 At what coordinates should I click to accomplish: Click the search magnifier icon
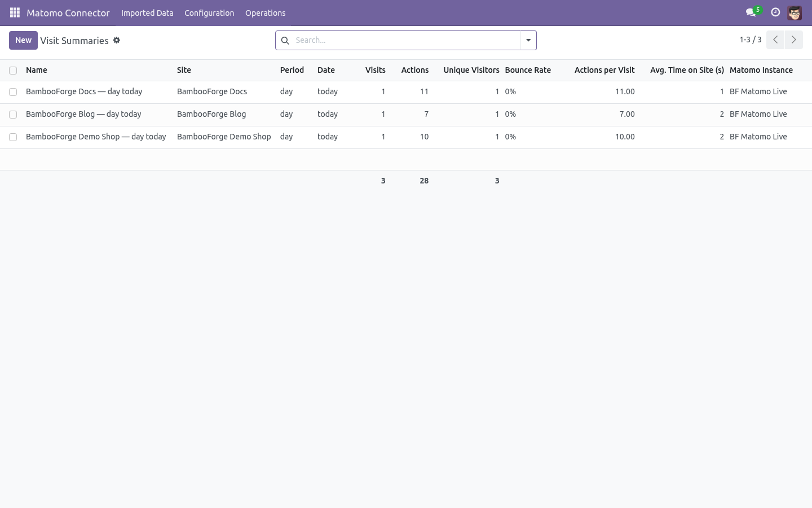pos(285,40)
